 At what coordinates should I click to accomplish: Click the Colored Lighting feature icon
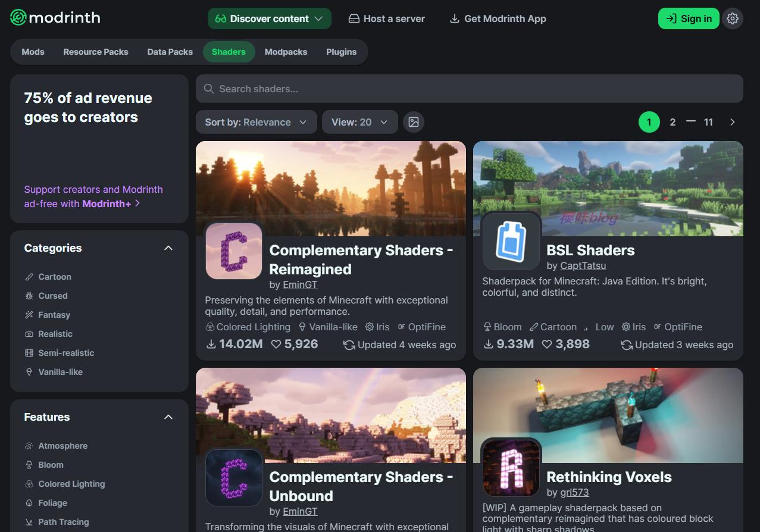29,484
